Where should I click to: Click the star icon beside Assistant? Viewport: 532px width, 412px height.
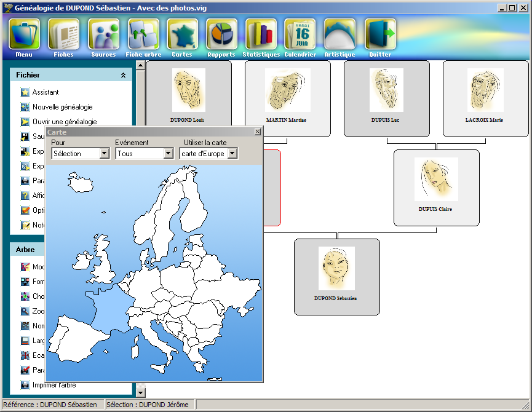(25, 92)
